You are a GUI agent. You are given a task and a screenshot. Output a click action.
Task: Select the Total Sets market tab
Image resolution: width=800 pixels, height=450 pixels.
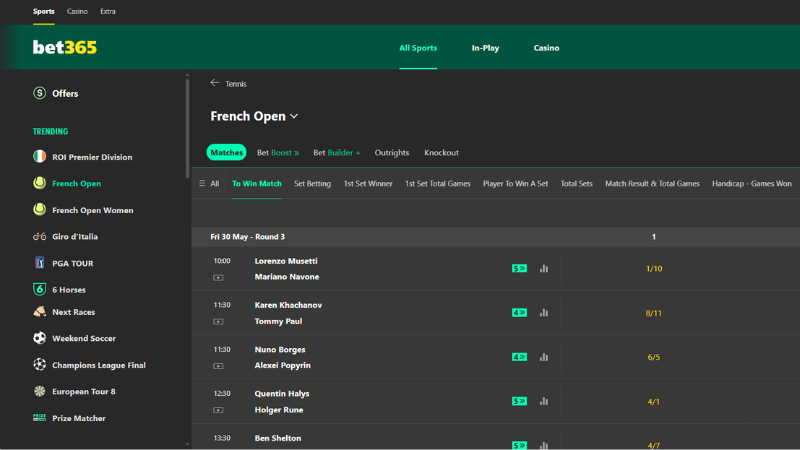[577, 184]
